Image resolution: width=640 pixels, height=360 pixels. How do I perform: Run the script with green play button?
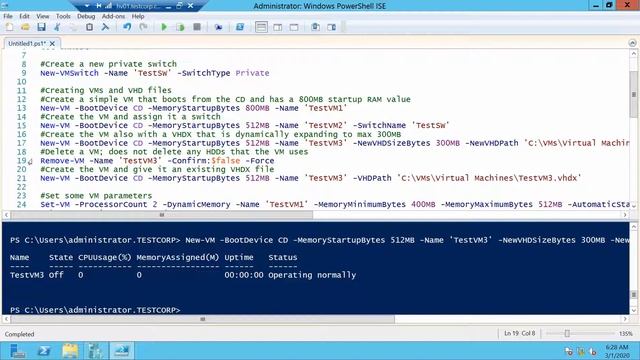coord(164,27)
